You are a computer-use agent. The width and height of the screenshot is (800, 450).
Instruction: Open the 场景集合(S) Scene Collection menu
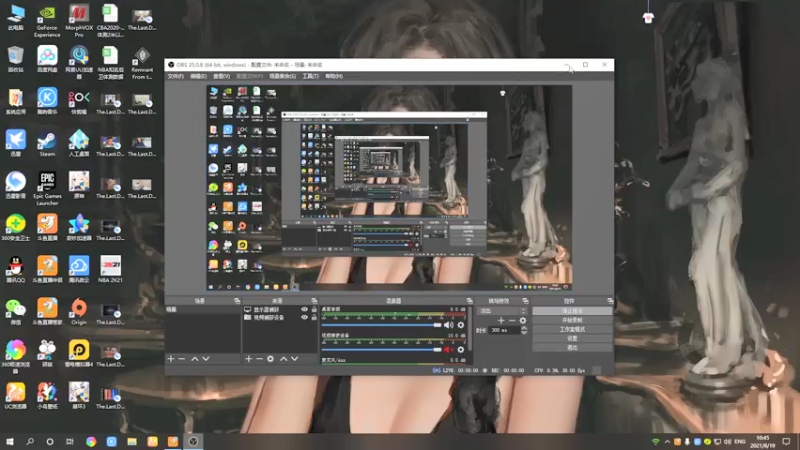tap(283, 76)
